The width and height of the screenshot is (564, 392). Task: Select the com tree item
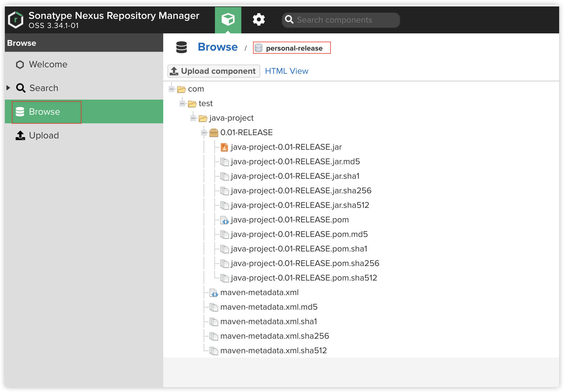click(x=196, y=89)
